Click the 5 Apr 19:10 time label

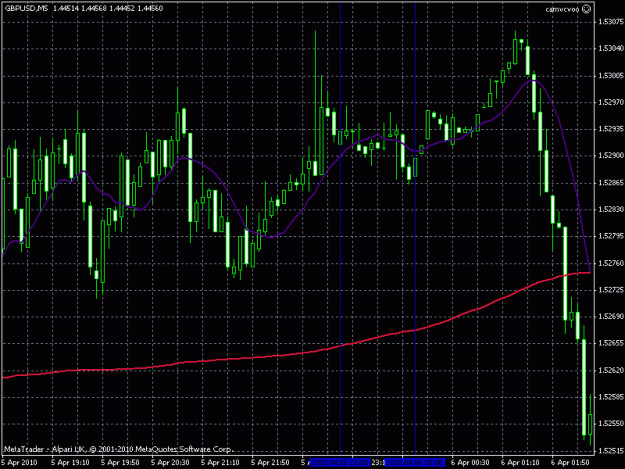point(70,463)
